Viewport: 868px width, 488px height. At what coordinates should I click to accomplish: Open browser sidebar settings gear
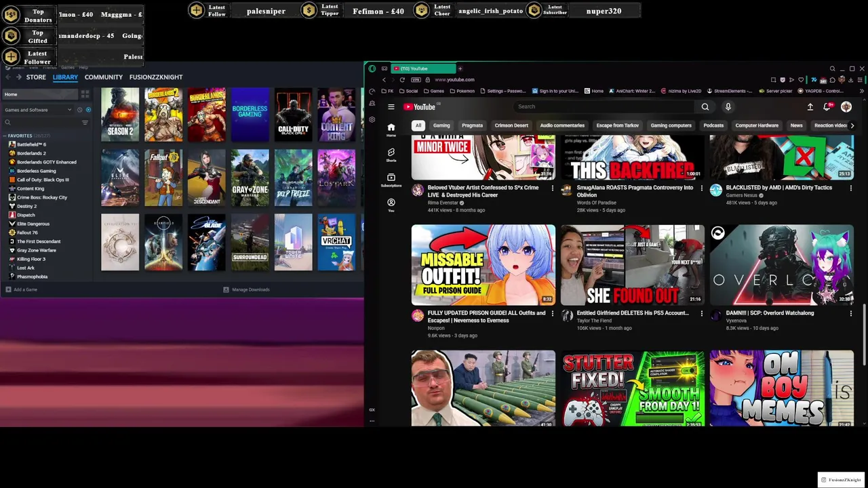click(372, 119)
